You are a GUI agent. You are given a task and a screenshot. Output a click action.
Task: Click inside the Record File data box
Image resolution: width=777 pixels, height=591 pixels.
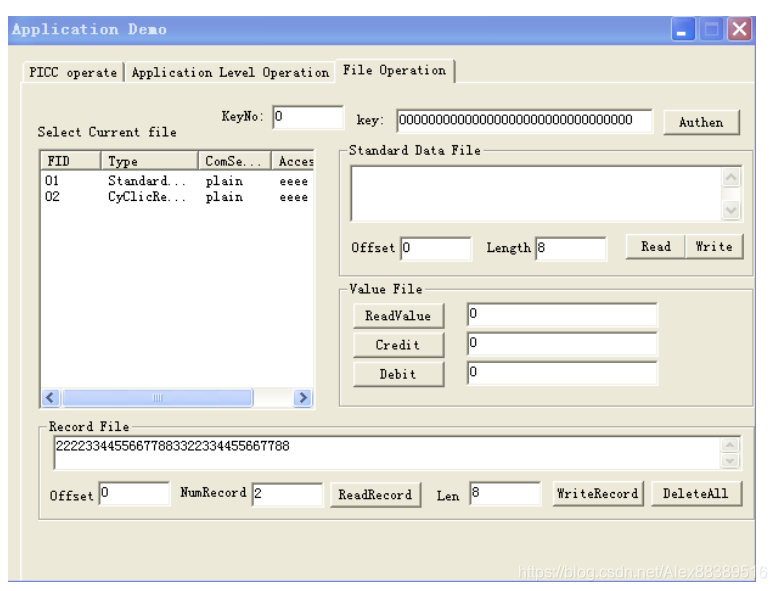[387, 453]
